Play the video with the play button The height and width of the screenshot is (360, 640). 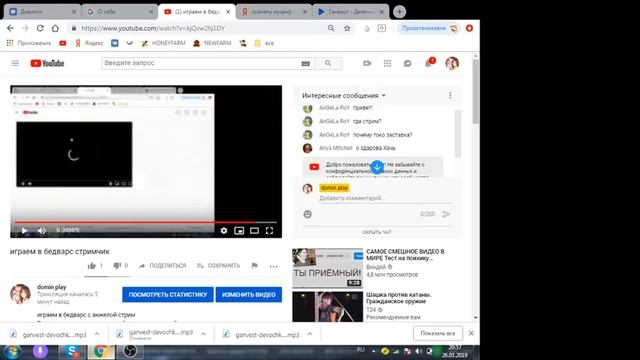[24, 231]
